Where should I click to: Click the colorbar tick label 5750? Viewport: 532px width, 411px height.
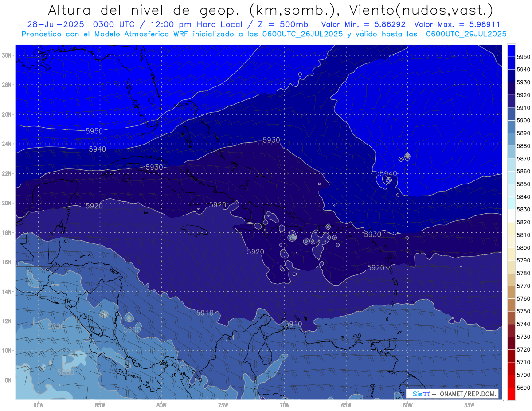[x=524, y=311]
